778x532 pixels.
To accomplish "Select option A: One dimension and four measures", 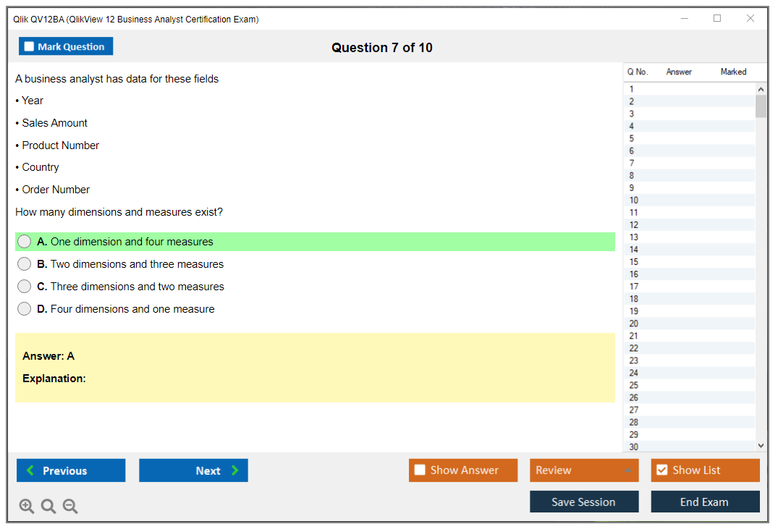I will (x=25, y=242).
